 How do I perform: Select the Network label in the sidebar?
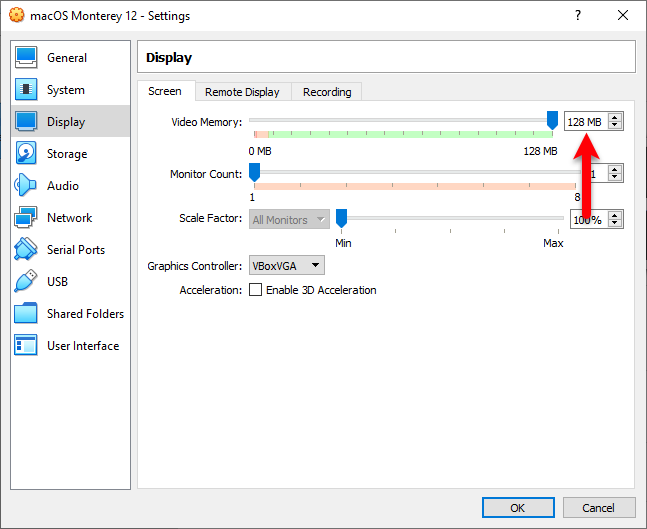(x=69, y=218)
